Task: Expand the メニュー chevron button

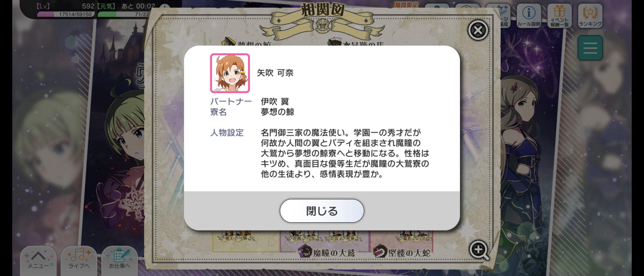Action: click(39, 259)
